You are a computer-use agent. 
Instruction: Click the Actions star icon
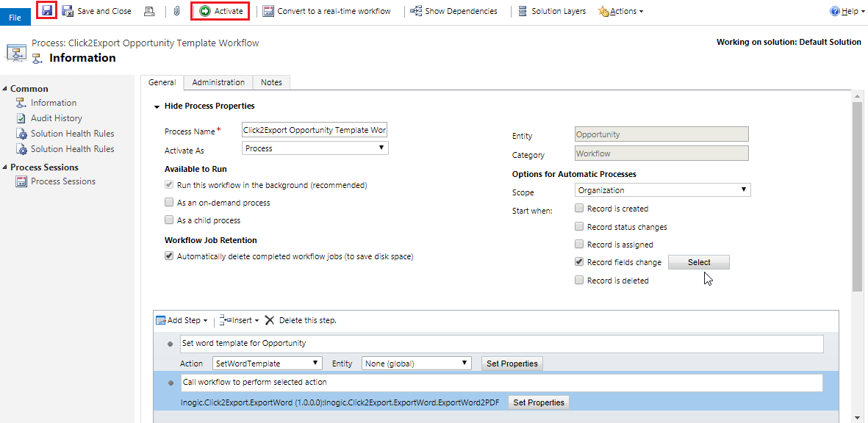click(603, 11)
